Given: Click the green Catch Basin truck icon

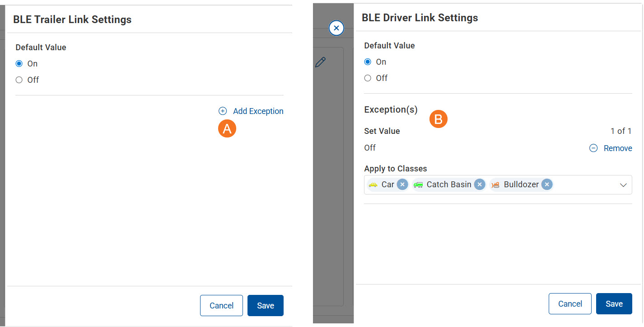Looking at the screenshot, I should 418,185.
